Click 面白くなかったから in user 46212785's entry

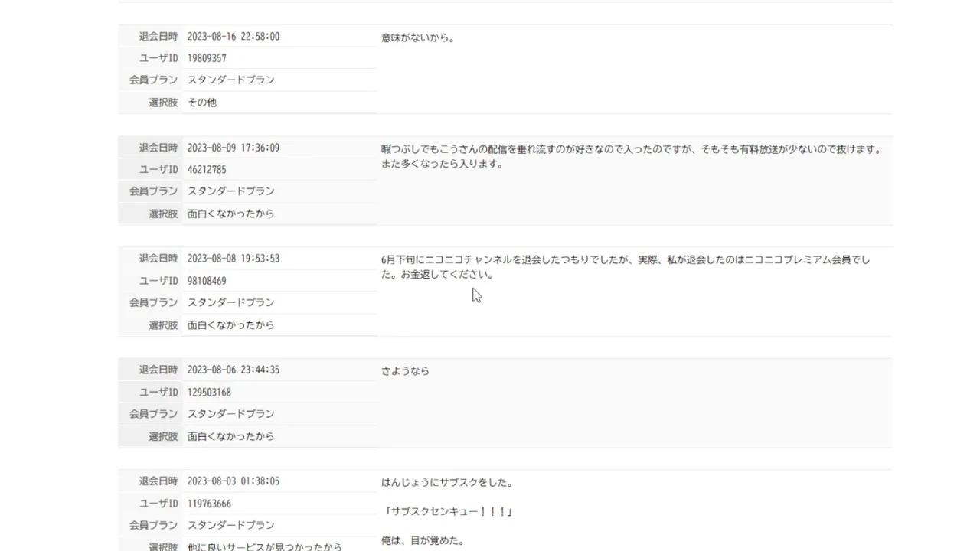tap(231, 214)
